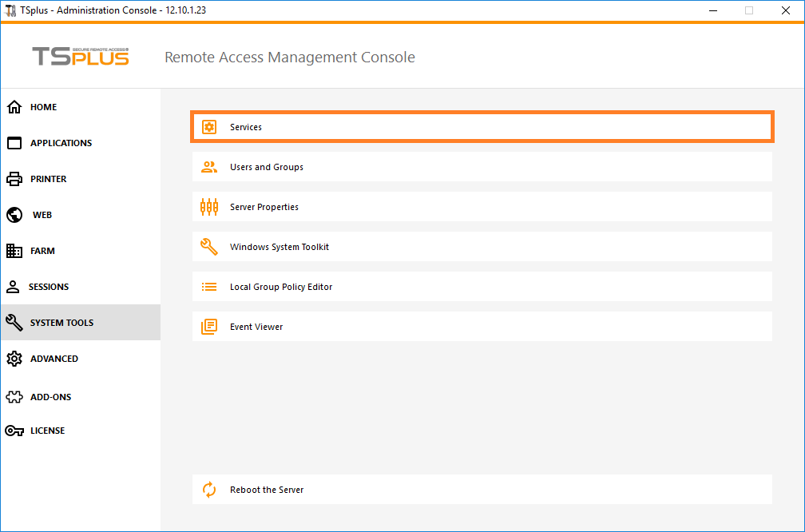Viewport: 805px width, 532px height.
Task: Click the Add-ons puzzle piece icon
Action: pos(14,397)
